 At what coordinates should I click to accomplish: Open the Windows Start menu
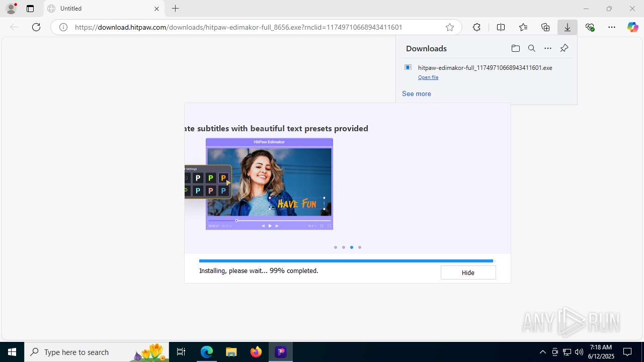tap(12, 352)
